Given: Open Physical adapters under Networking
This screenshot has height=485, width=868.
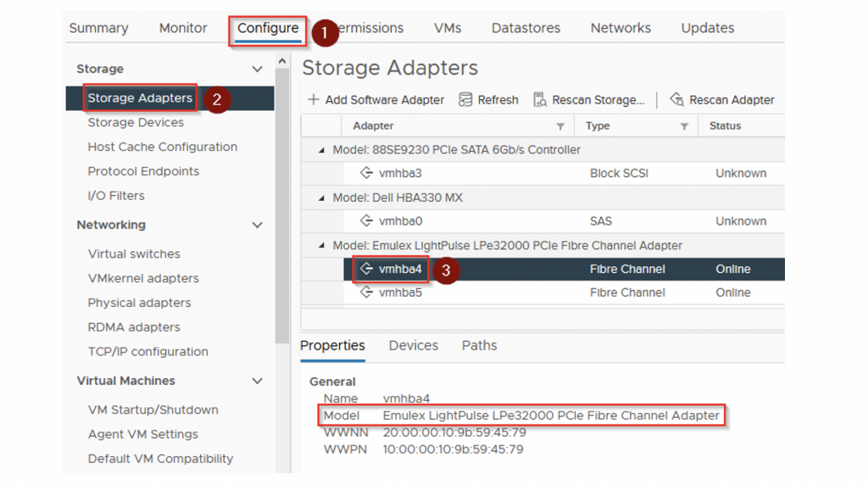Looking at the screenshot, I should 139,303.
